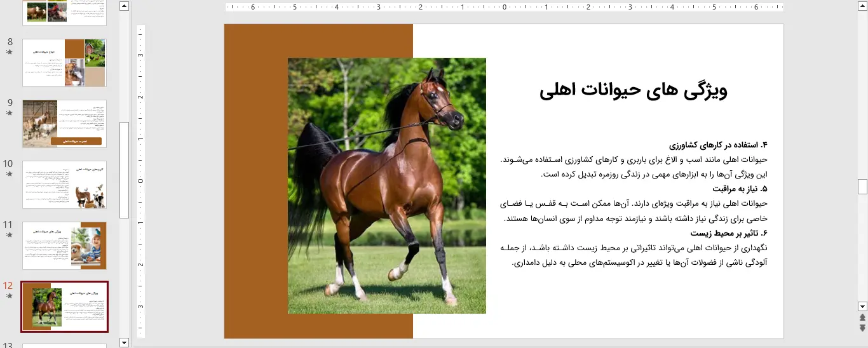Click the line starting 'خاصی برای زندگی نیاز داشته باشند'
The image size is (868, 348).
click(x=636, y=218)
